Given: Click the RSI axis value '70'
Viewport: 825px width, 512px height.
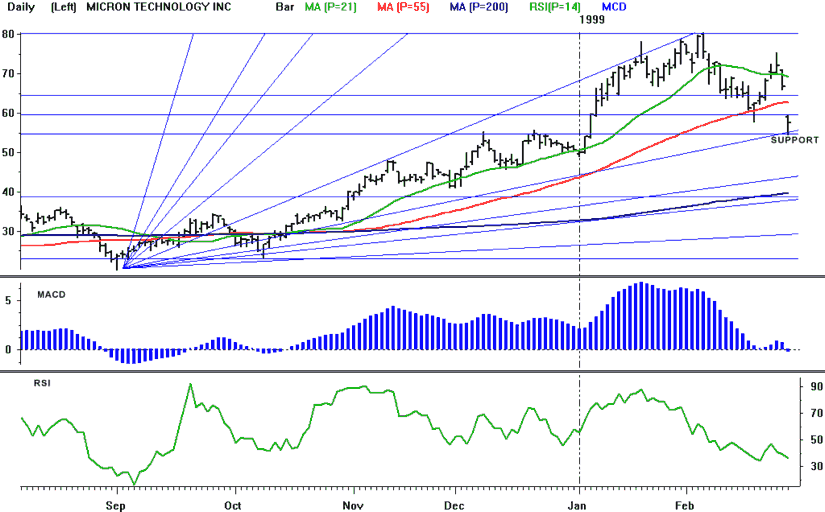Looking at the screenshot, I should (x=816, y=413).
